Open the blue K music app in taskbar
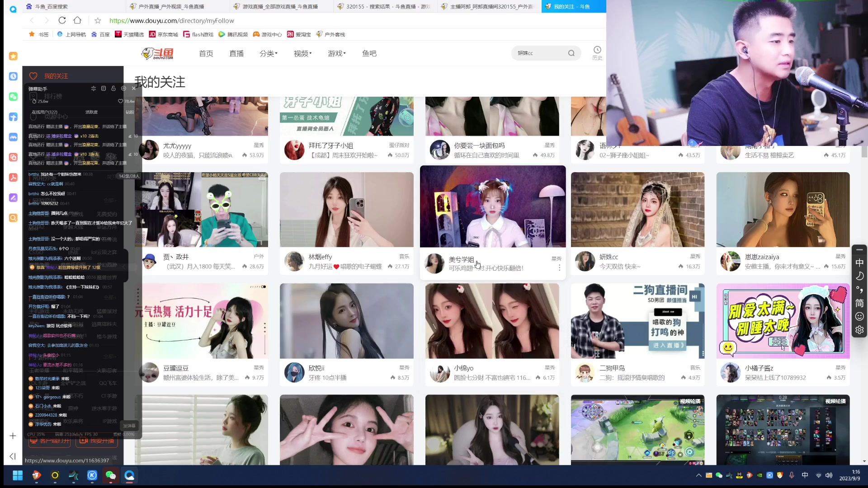The height and width of the screenshot is (488, 868). point(92,475)
